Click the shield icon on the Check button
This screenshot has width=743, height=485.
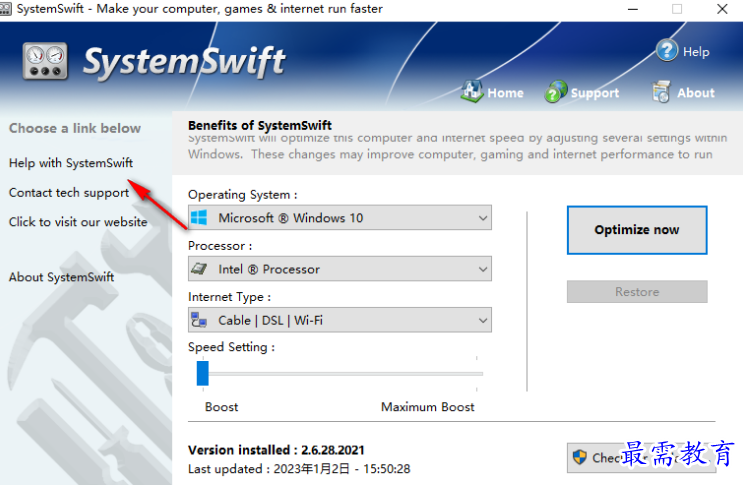(x=580, y=457)
